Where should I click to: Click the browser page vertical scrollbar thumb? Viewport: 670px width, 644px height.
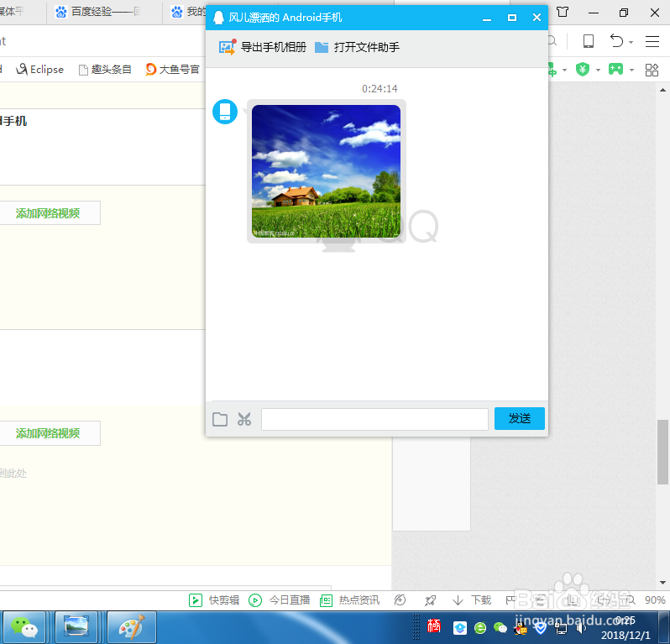662,452
